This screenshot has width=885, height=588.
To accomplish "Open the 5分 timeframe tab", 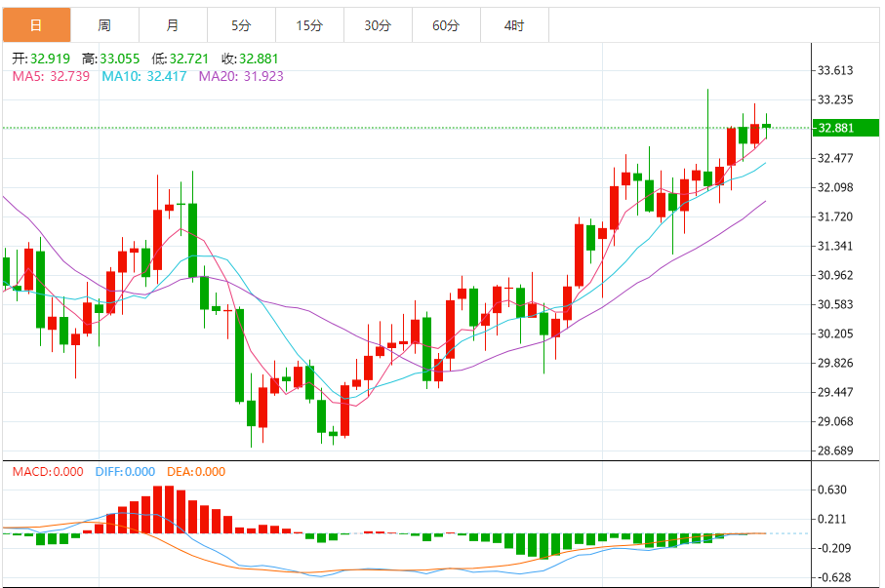I will (242, 25).
